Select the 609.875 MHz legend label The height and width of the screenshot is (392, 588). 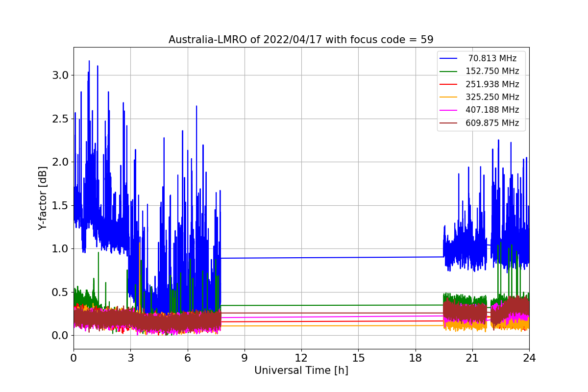(492, 123)
